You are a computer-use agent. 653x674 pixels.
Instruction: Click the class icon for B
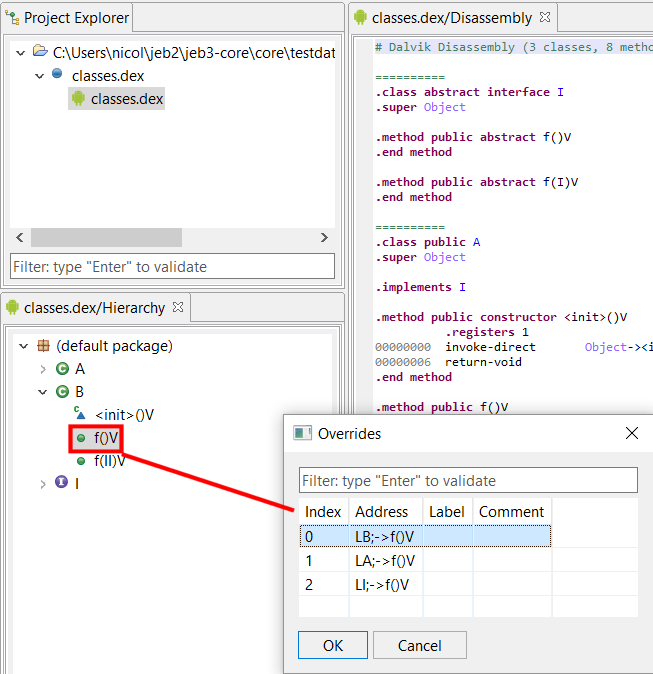[x=62, y=392]
